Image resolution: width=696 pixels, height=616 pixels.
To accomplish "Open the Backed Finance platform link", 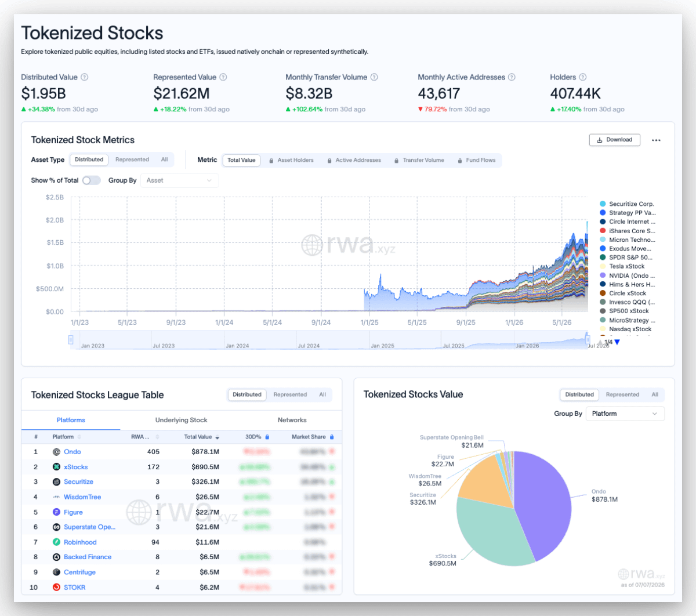I will point(88,557).
